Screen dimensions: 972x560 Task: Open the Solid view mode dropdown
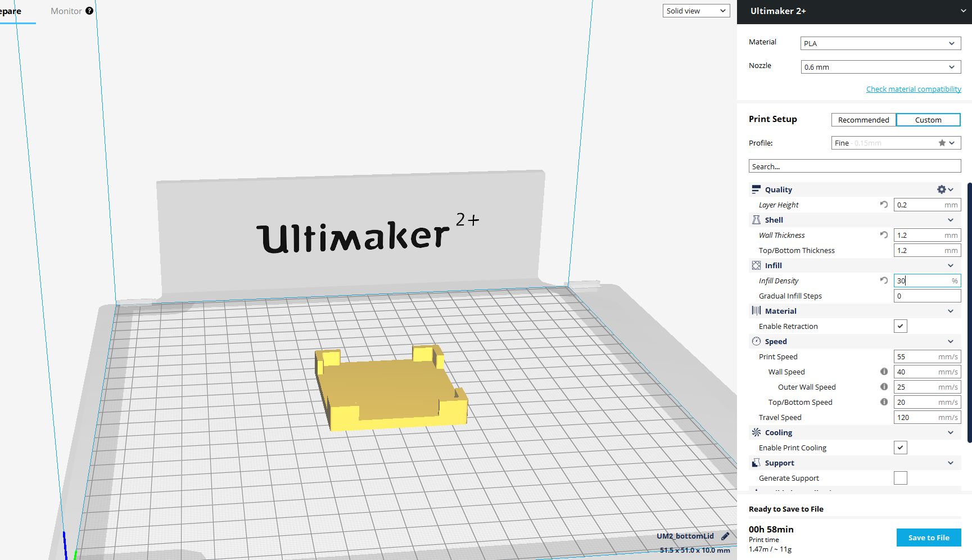click(696, 11)
